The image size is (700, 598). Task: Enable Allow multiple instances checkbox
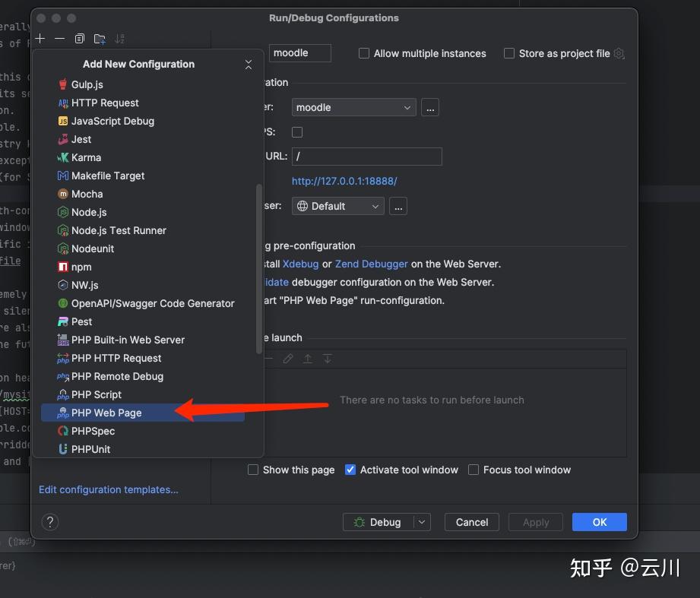click(x=364, y=53)
